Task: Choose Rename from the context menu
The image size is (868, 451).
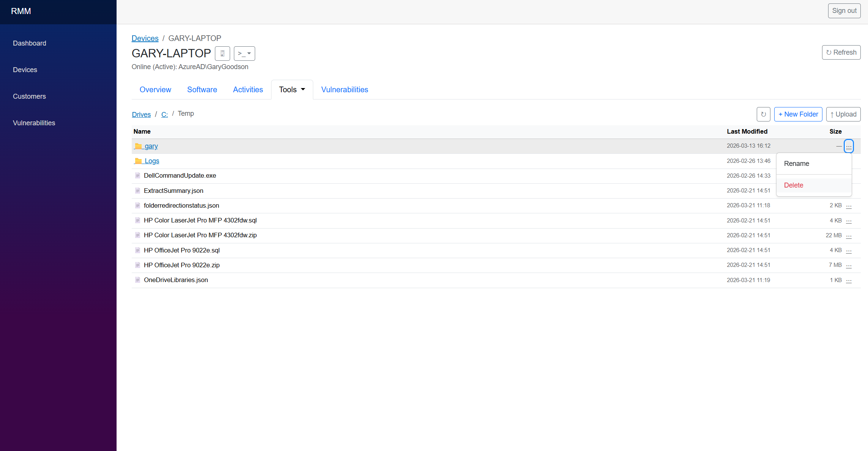Action: pyautogui.click(x=796, y=163)
